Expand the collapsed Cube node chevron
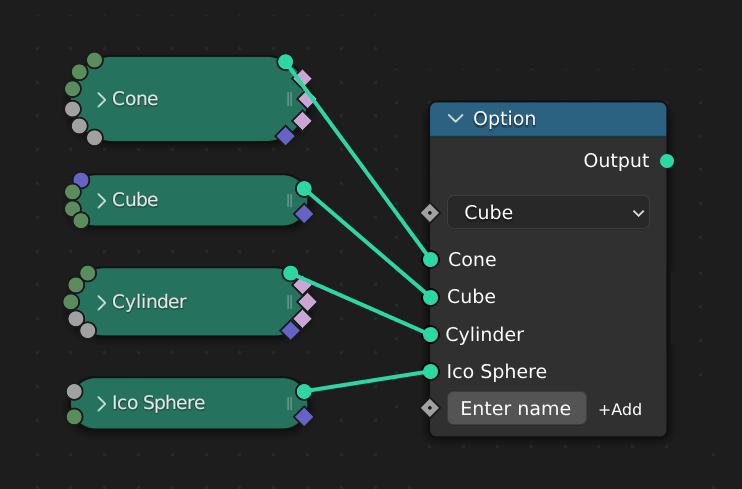The height and width of the screenshot is (489, 742). click(101, 200)
